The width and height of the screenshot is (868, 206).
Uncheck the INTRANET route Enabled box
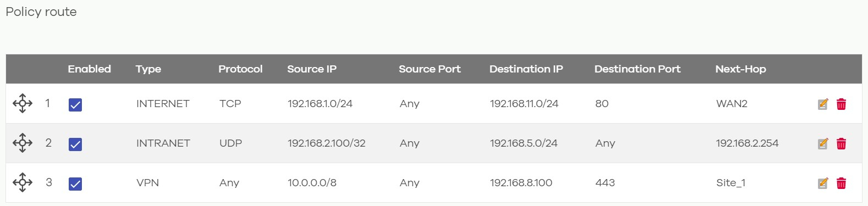point(75,144)
